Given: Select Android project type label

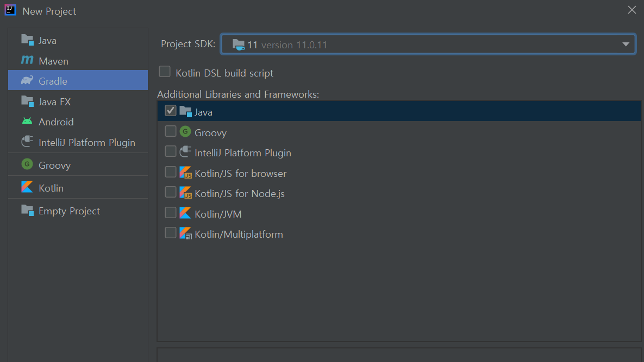Looking at the screenshot, I should (57, 122).
